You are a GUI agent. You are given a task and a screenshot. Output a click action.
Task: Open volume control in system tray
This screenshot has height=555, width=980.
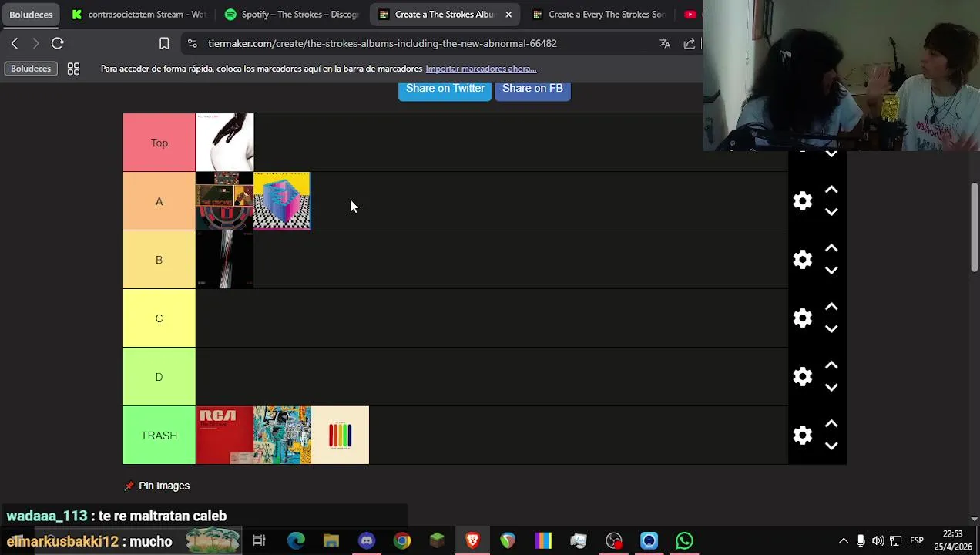[x=878, y=540]
